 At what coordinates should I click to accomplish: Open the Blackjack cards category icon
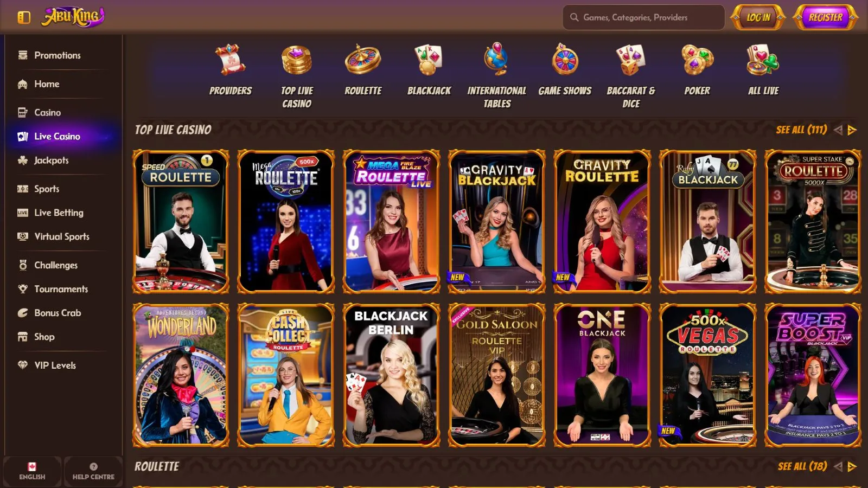[429, 60]
